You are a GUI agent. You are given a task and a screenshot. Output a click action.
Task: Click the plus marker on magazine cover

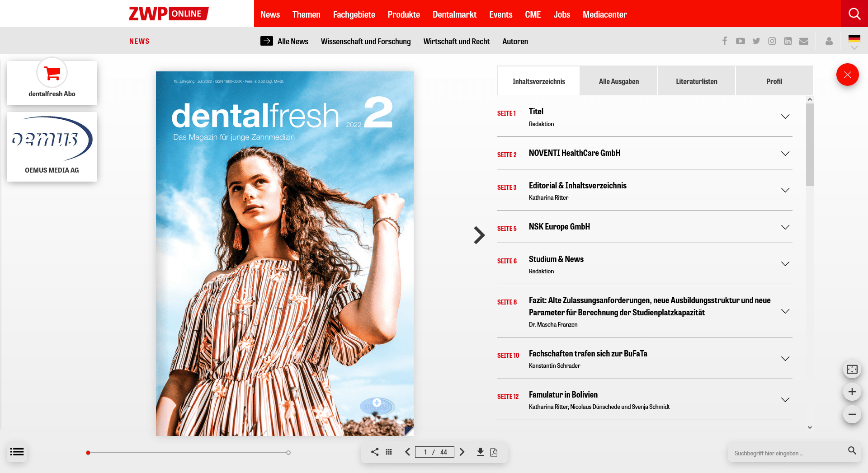click(377, 403)
